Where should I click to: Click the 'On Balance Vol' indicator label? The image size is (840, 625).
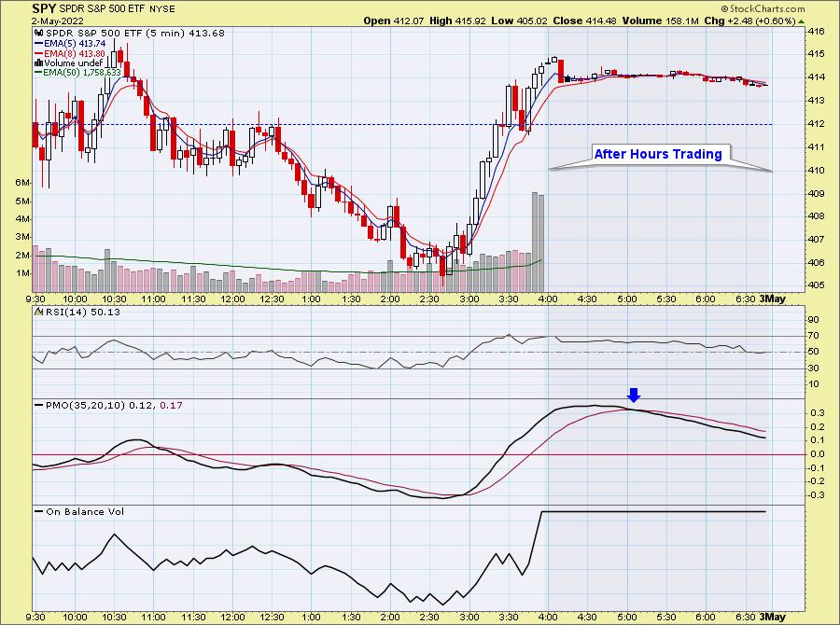click(85, 511)
